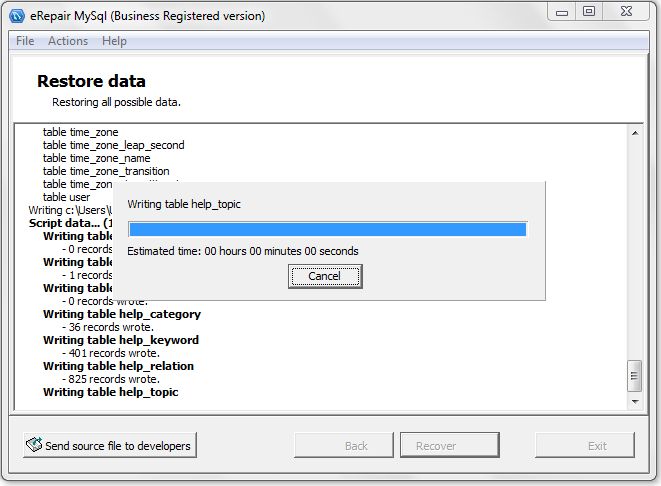
Task: Select the 'table user' log line
Action: click(66, 197)
